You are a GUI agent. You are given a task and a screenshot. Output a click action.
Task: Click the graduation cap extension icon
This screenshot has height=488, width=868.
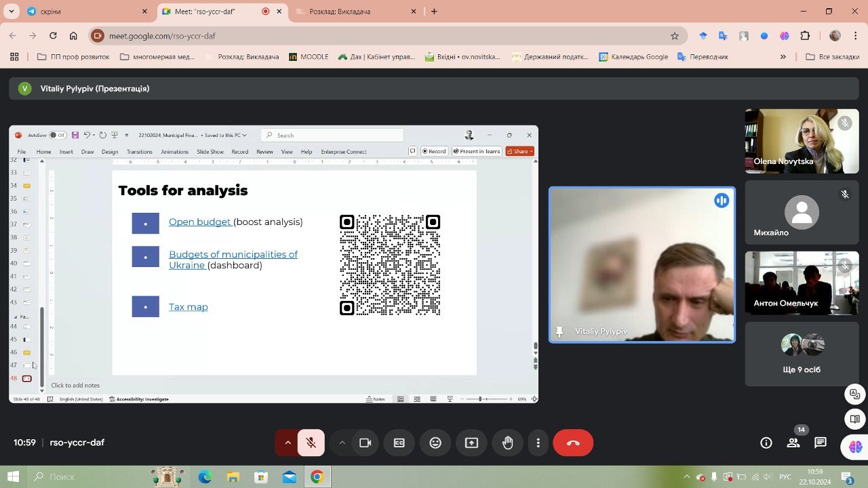pyautogui.click(x=703, y=36)
